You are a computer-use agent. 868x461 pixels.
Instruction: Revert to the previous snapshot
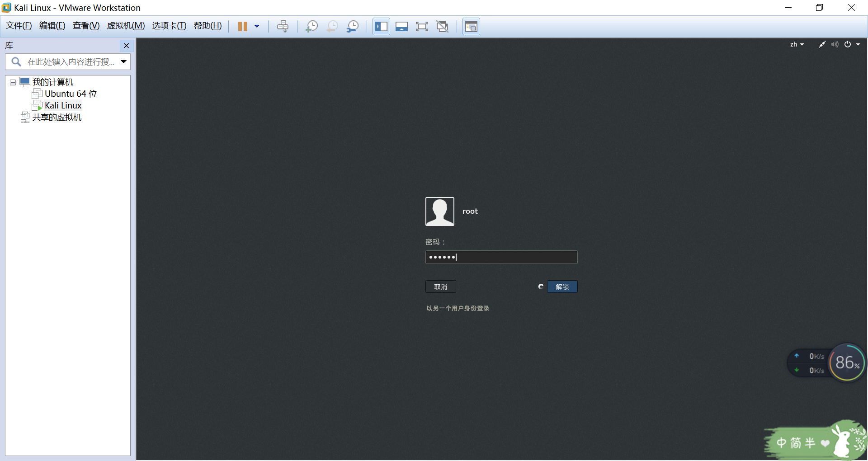tap(332, 26)
